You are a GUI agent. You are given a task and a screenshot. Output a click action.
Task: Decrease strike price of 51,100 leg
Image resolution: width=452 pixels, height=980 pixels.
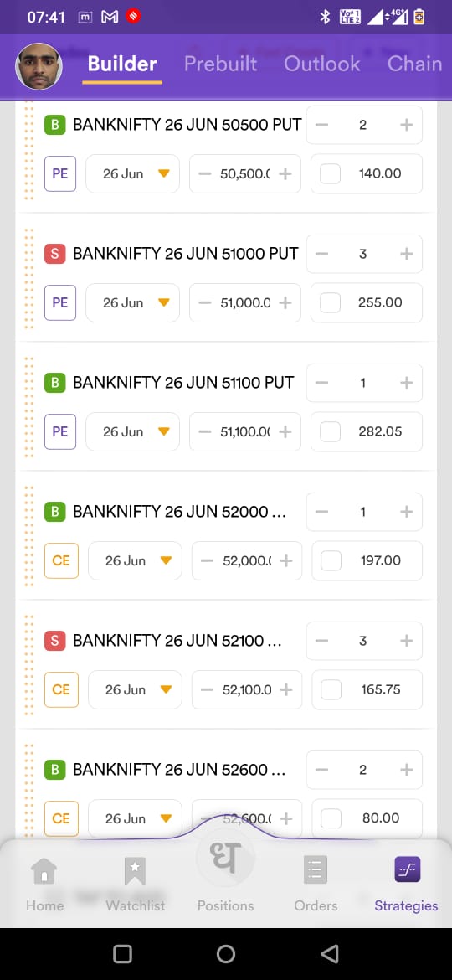[205, 431]
